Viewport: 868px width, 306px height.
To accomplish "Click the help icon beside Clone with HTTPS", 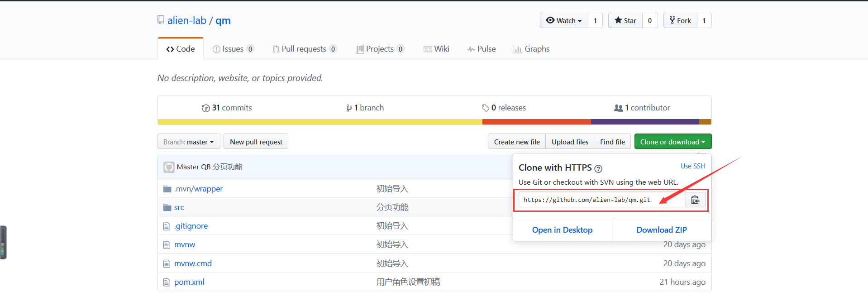I will (x=598, y=168).
